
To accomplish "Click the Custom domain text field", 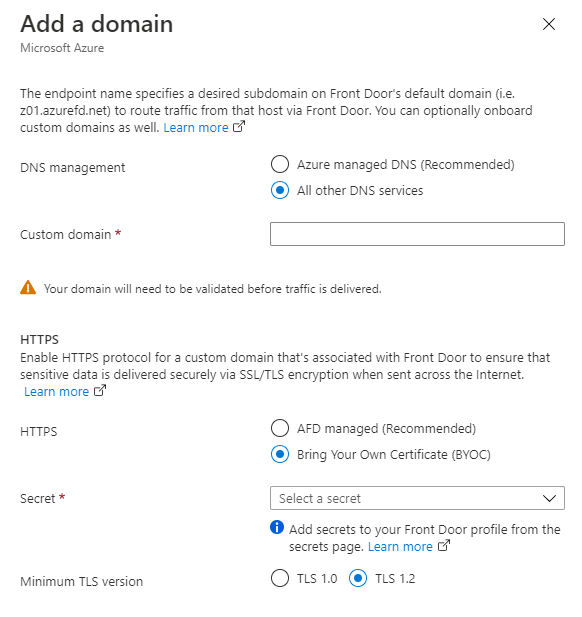I will 417,234.
